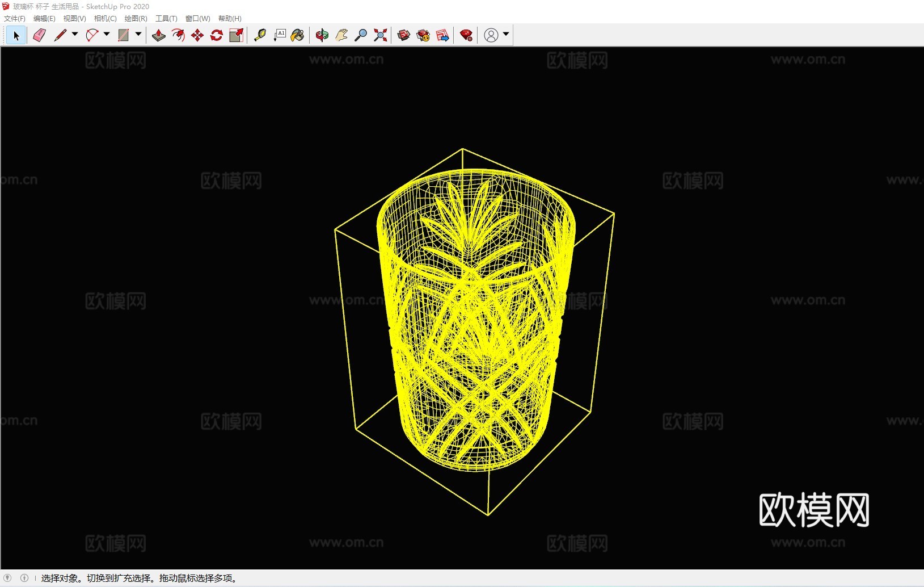Expand the Arc tool dropdown arrow
Screen dimensions: 924x587
(107, 35)
